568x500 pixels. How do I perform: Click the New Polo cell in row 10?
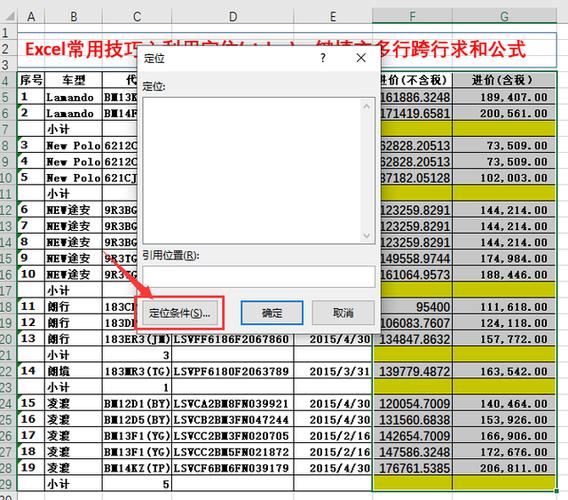(74, 178)
